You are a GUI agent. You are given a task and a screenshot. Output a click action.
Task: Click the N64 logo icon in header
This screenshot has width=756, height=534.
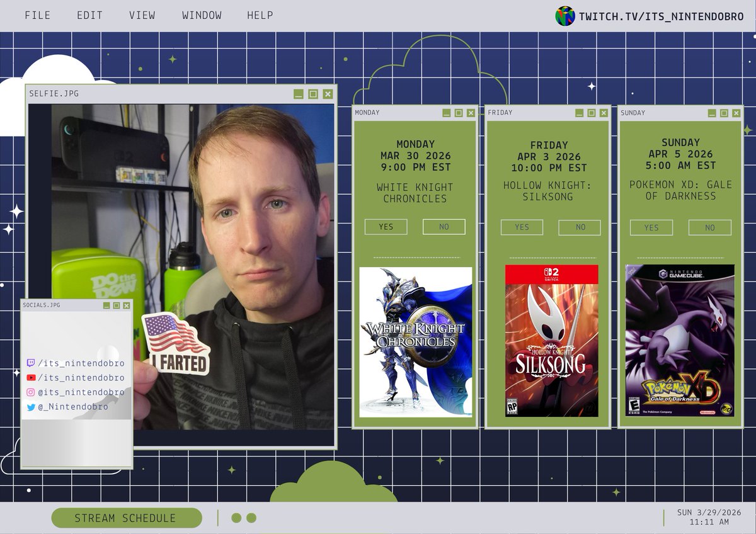[565, 16]
